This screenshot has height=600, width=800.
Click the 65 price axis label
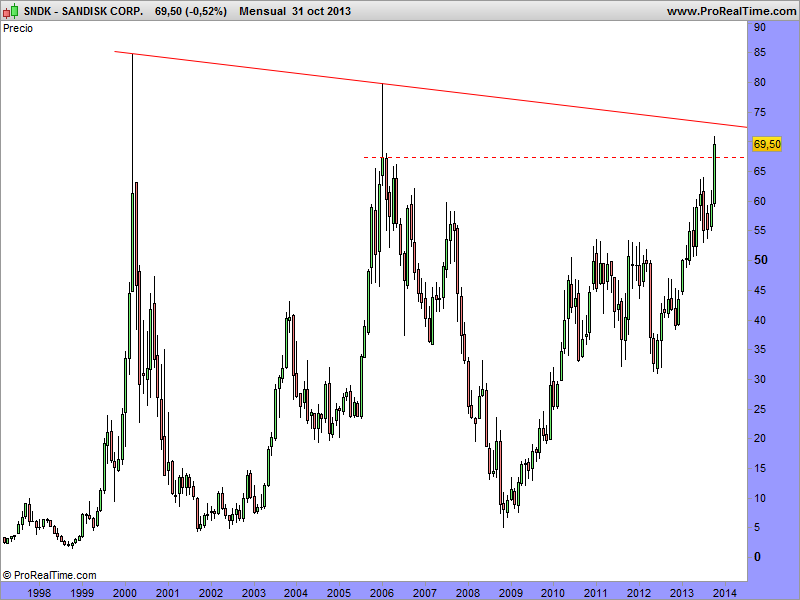pyautogui.click(x=760, y=171)
